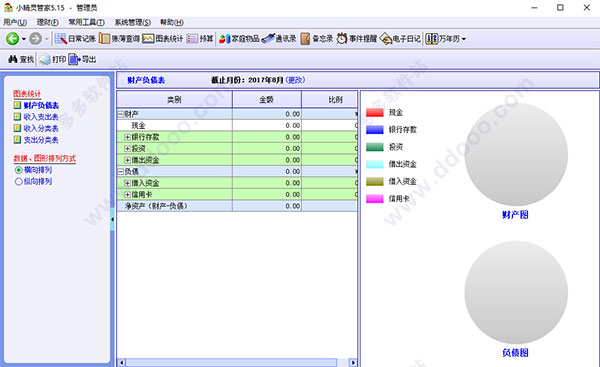Open 备忘录 memo tool
Screen dimensions: 600x367
pos(316,39)
